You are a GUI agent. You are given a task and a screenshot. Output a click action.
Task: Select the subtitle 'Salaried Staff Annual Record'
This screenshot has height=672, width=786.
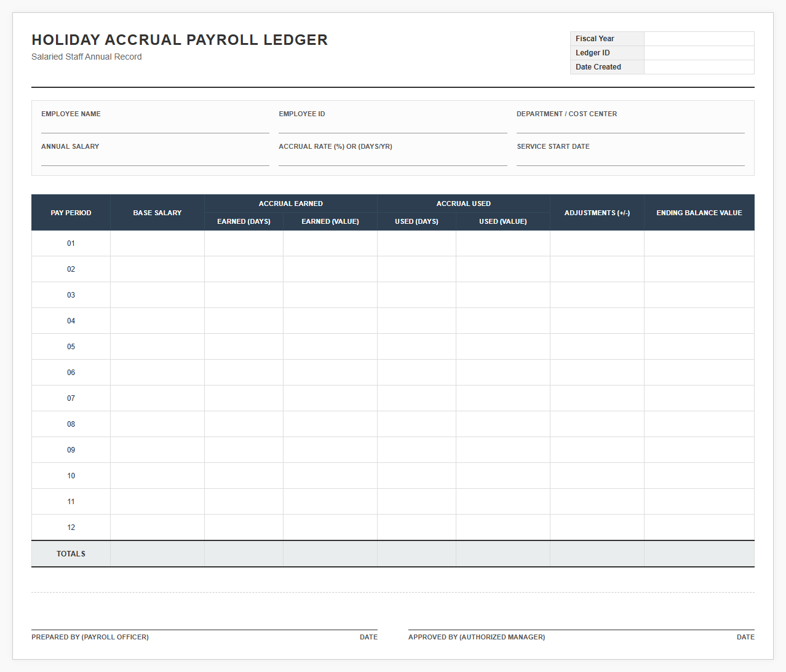[x=87, y=57]
